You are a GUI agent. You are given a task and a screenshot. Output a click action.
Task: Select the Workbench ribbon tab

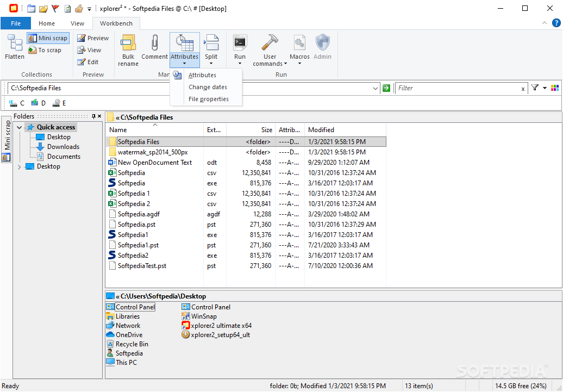pyautogui.click(x=116, y=23)
